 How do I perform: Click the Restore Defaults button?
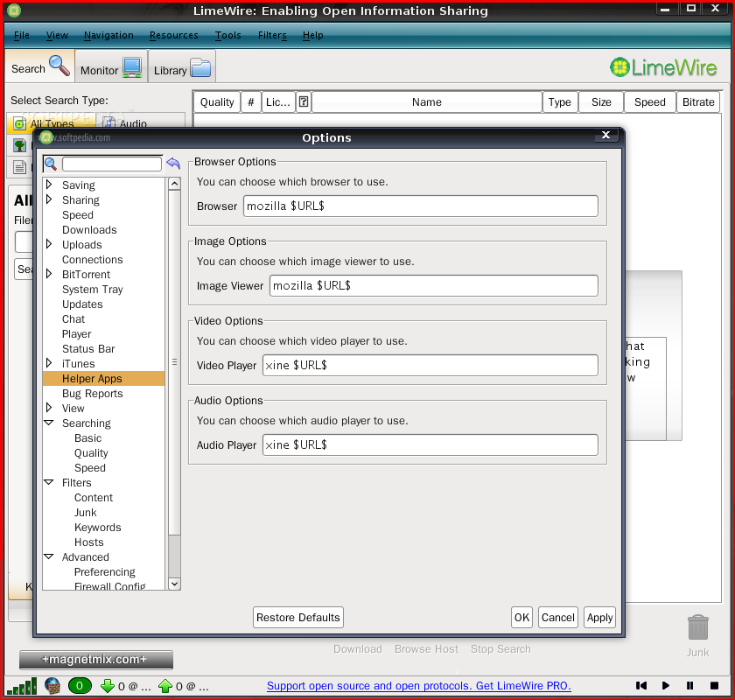click(x=298, y=618)
